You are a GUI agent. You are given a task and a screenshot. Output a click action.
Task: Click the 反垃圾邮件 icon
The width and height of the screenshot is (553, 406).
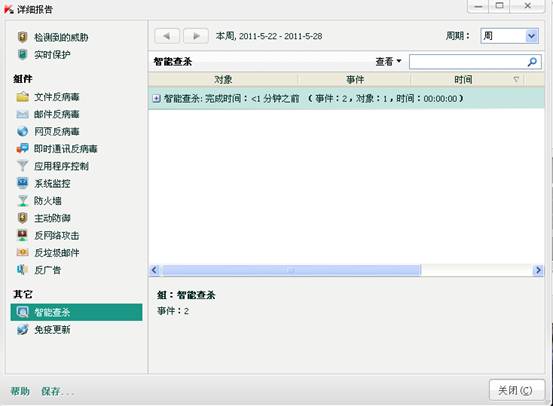[23, 253]
